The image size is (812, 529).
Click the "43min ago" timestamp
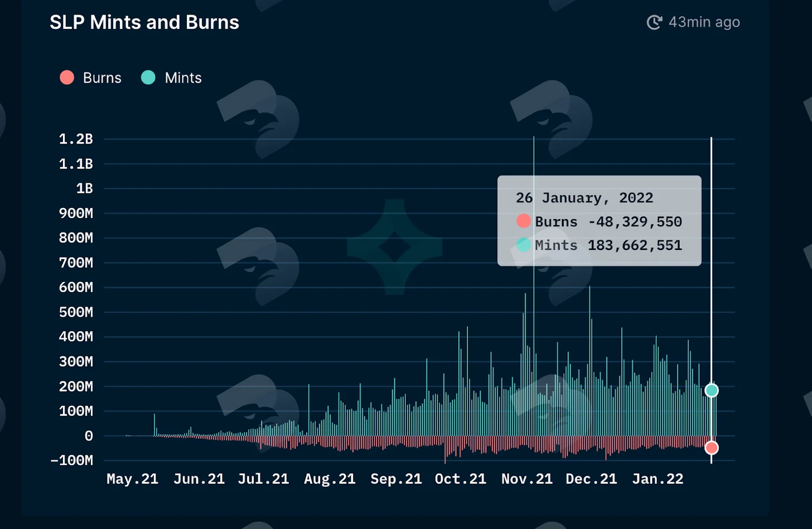point(704,22)
